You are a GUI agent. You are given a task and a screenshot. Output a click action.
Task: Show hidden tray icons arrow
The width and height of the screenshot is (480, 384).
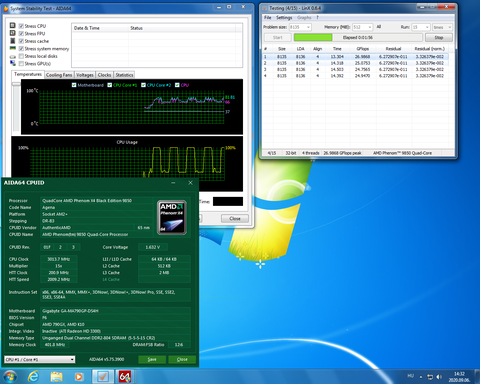coord(421,377)
